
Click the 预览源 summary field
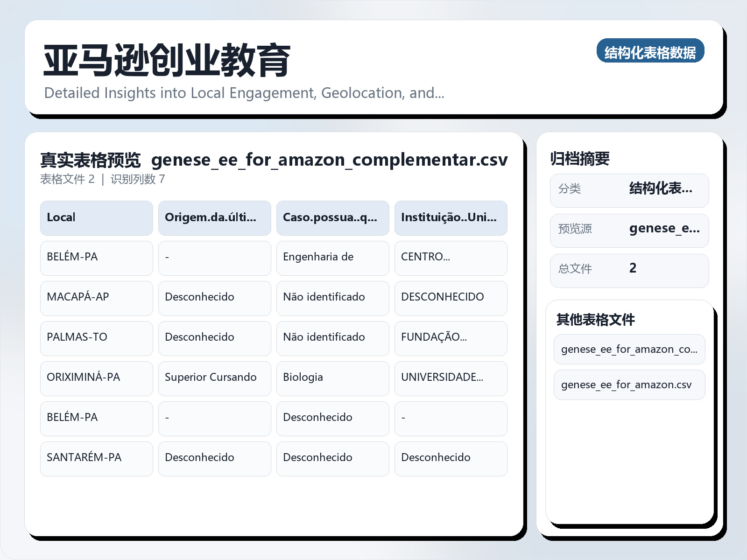click(629, 230)
